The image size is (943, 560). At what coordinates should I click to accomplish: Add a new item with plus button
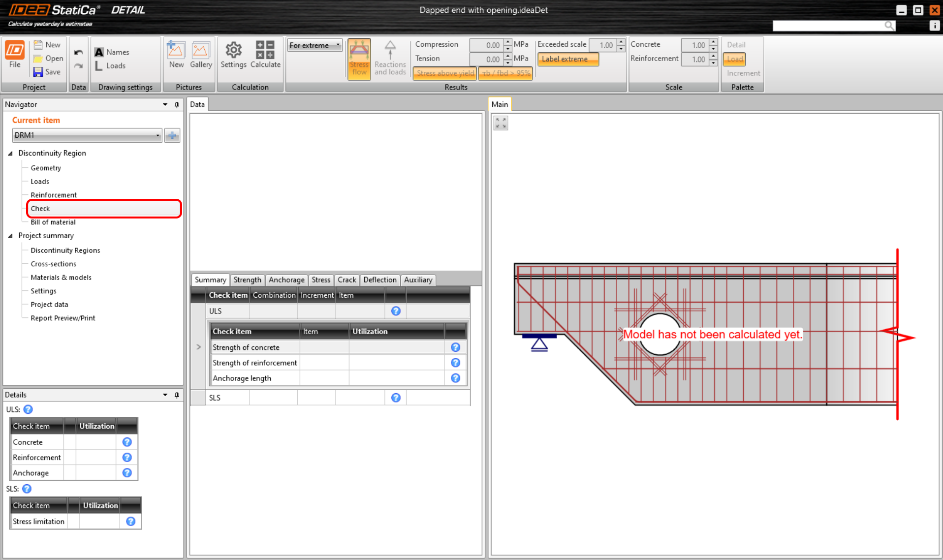(x=172, y=135)
